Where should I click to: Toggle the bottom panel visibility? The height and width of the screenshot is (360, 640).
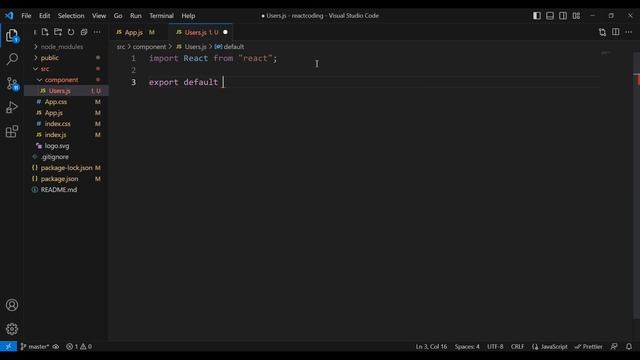point(550,16)
